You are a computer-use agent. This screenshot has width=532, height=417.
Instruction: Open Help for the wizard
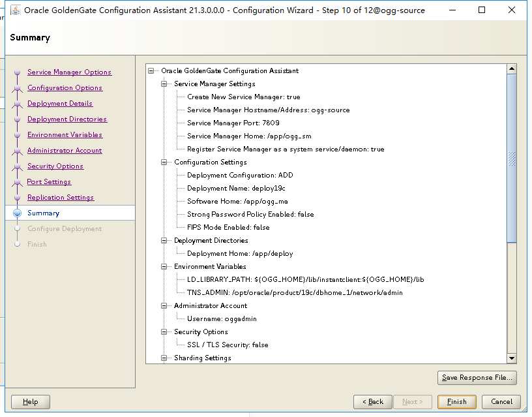pyautogui.click(x=31, y=402)
